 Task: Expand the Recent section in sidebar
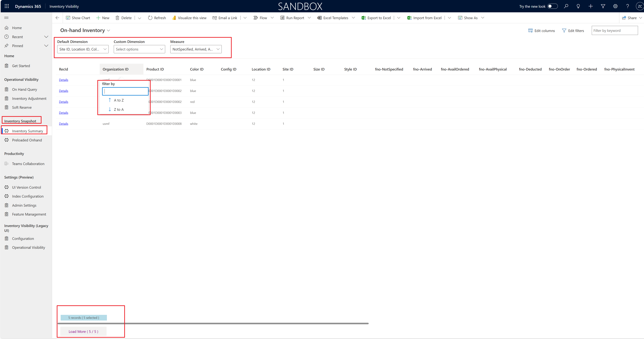pos(46,37)
